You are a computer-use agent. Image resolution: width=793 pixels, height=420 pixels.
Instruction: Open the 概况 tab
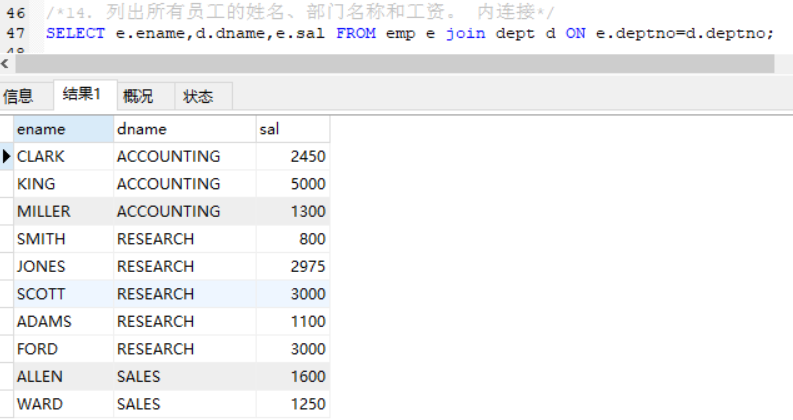pyautogui.click(x=138, y=96)
